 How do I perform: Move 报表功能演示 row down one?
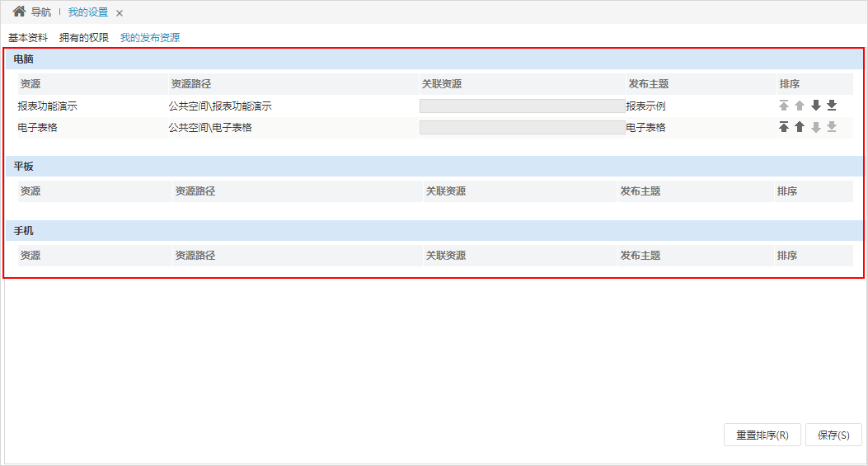coord(815,106)
